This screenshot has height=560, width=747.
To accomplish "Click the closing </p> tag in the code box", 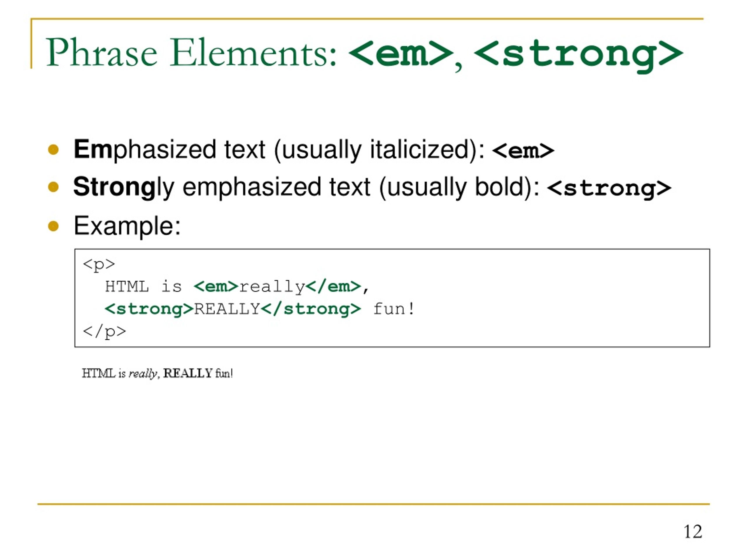I will click(x=104, y=331).
